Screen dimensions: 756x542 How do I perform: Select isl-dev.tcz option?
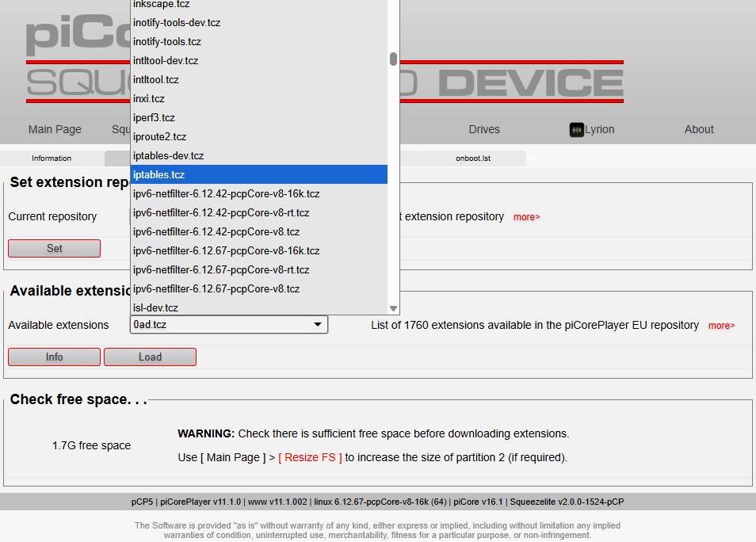(259, 307)
